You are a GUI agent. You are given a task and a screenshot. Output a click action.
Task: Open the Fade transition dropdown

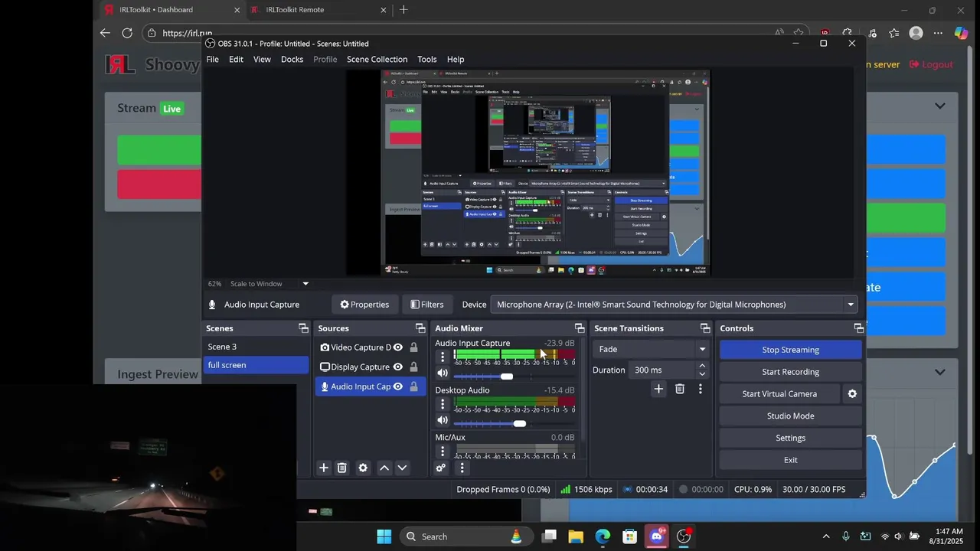[651, 349]
